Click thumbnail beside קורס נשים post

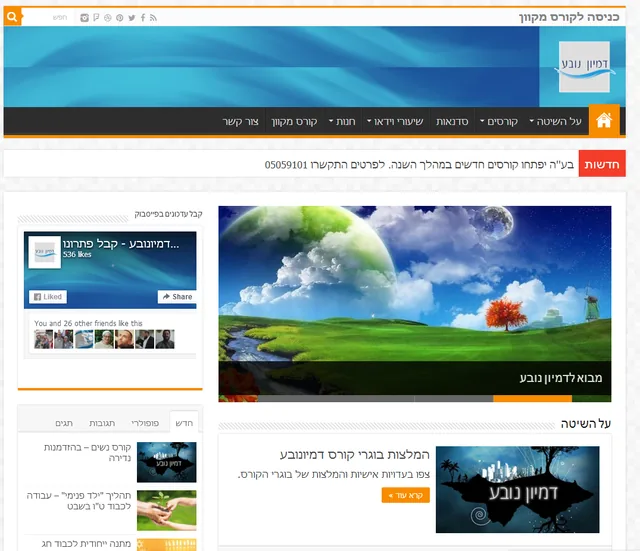point(167,462)
